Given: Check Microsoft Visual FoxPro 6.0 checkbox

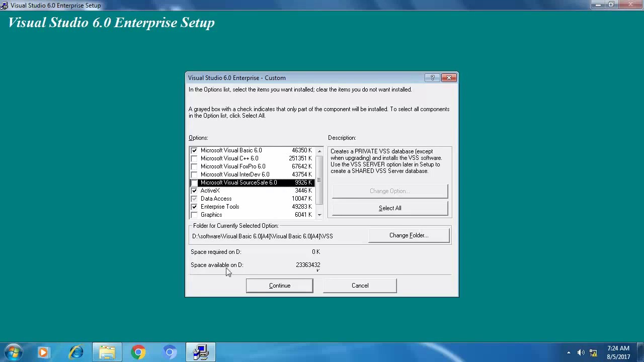Looking at the screenshot, I should 194,166.
